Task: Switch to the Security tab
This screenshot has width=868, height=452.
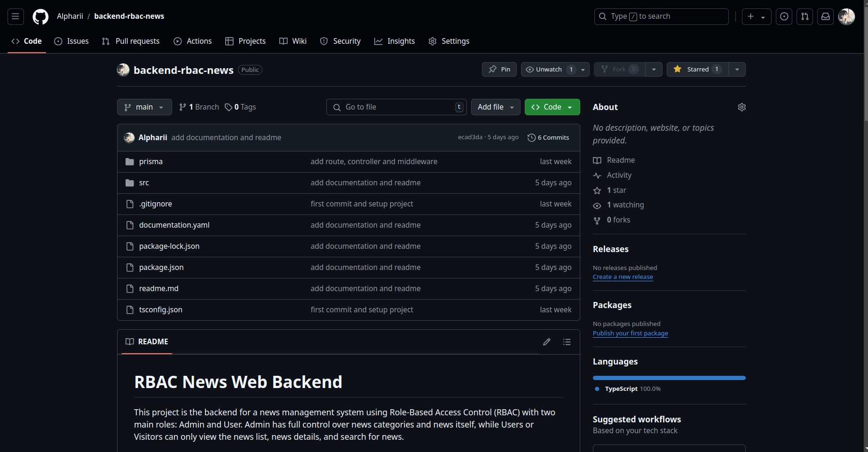Action: point(340,41)
